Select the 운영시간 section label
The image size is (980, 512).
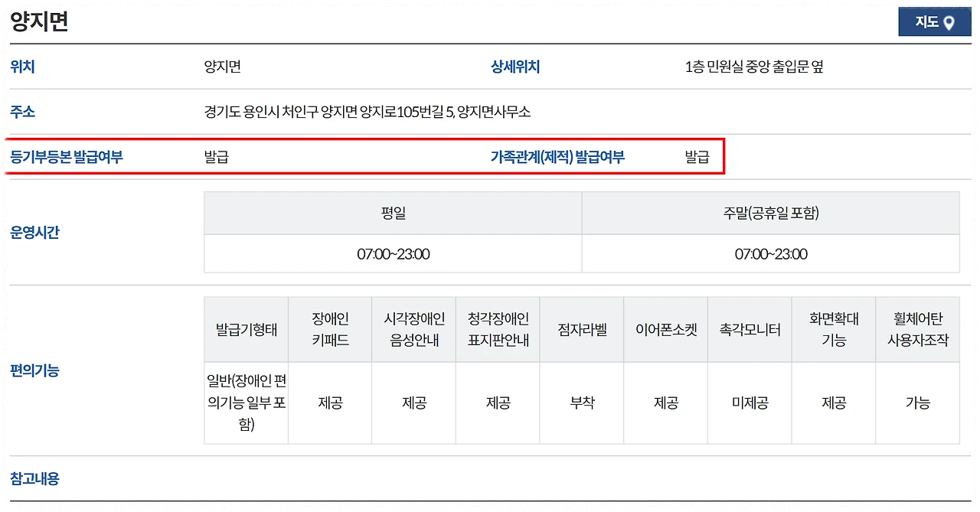35,233
